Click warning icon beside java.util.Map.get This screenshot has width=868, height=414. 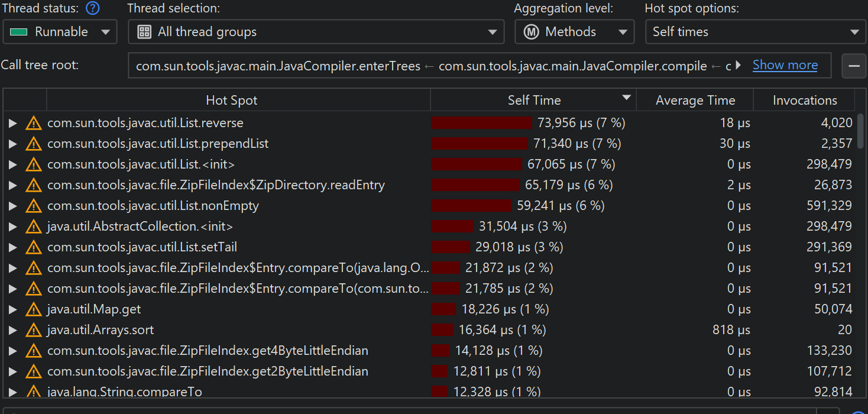point(33,309)
